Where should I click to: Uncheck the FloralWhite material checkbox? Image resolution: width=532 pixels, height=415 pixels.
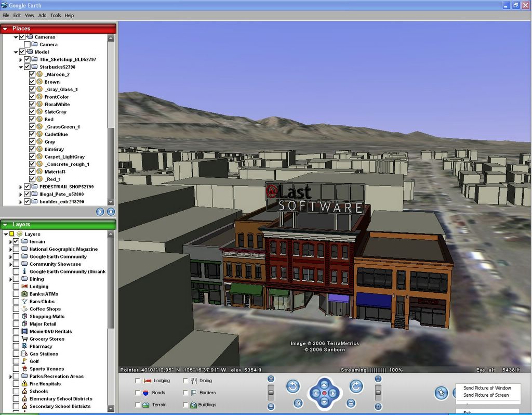tap(32, 104)
